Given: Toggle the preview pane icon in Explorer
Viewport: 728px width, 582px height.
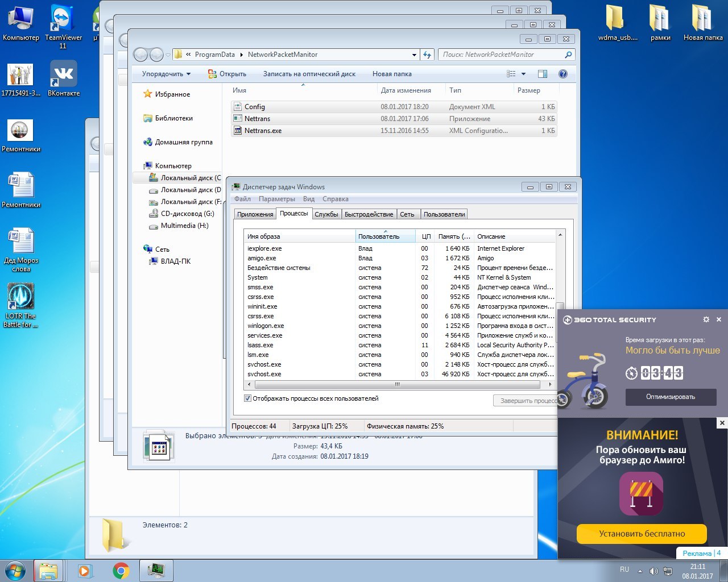Looking at the screenshot, I should (x=543, y=74).
